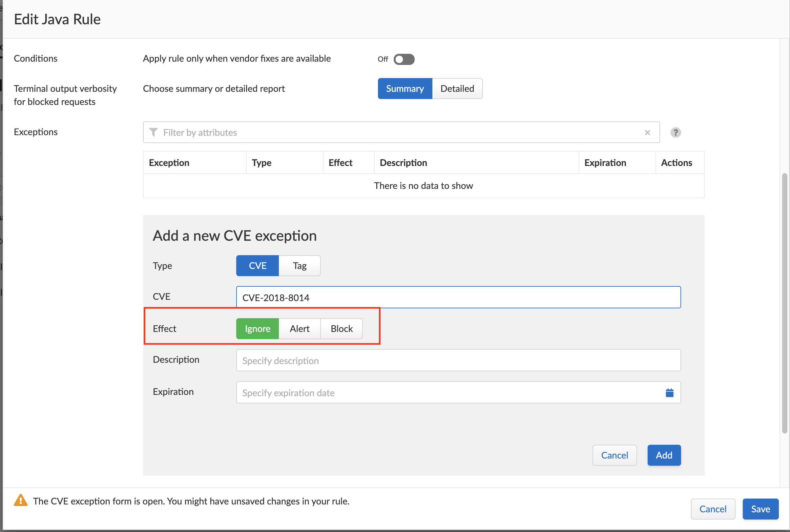The height and width of the screenshot is (532, 790).
Task: Click the filter funnel icon
Action: (154, 132)
